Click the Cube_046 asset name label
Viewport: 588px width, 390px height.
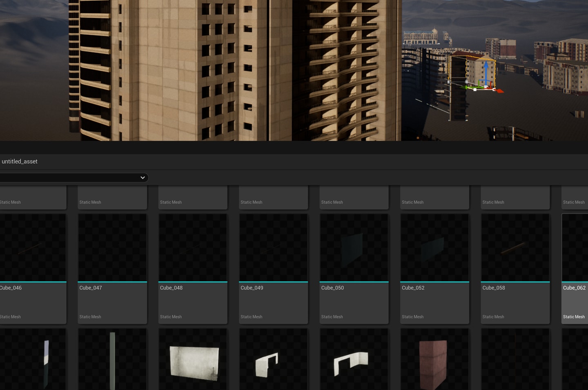[x=11, y=288]
